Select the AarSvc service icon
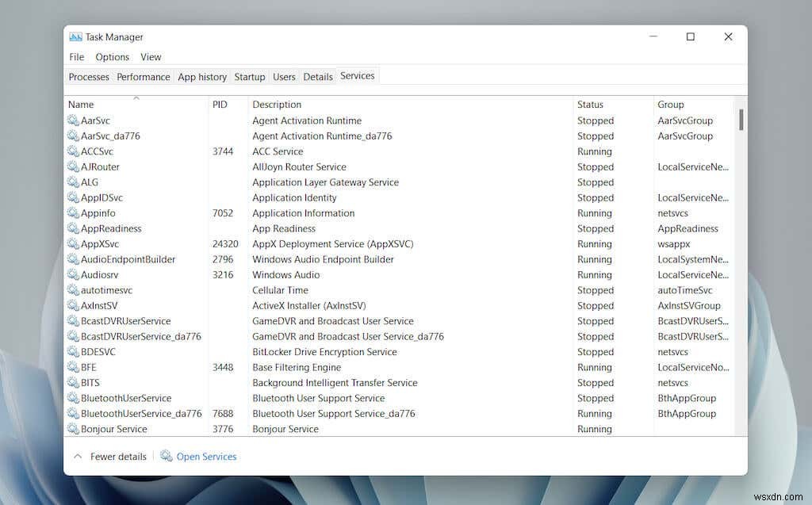This screenshot has width=812, height=505. click(71, 120)
